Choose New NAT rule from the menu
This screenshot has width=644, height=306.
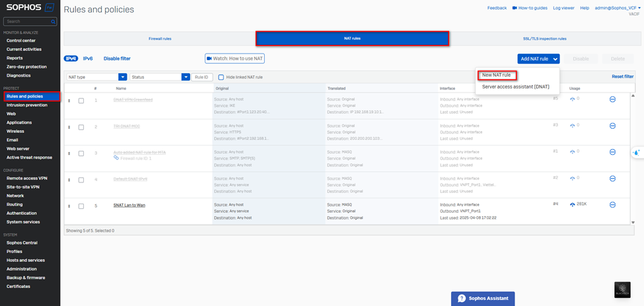coord(496,75)
